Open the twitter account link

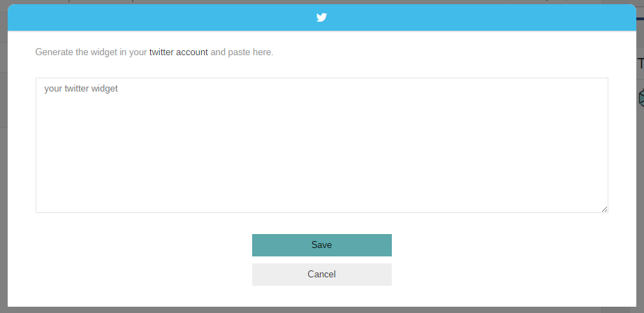click(179, 52)
